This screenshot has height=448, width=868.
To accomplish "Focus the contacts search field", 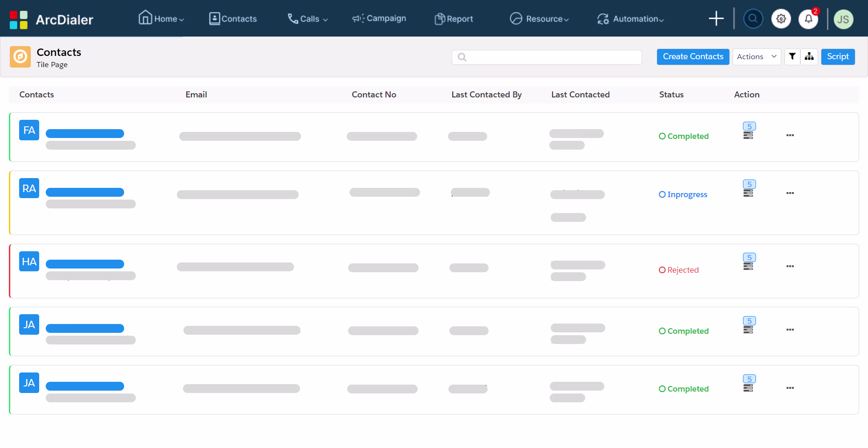I will coord(547,57).
